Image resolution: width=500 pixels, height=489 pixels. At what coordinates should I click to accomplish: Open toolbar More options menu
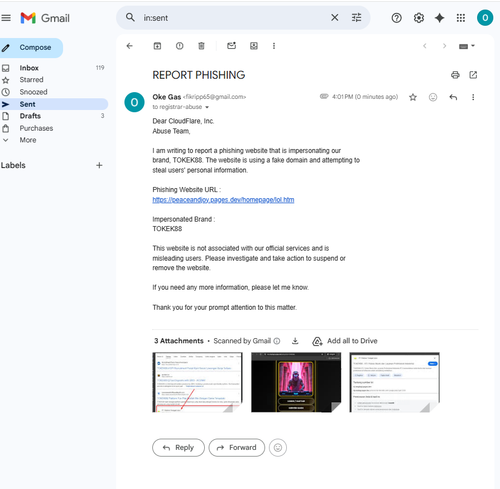274,46
